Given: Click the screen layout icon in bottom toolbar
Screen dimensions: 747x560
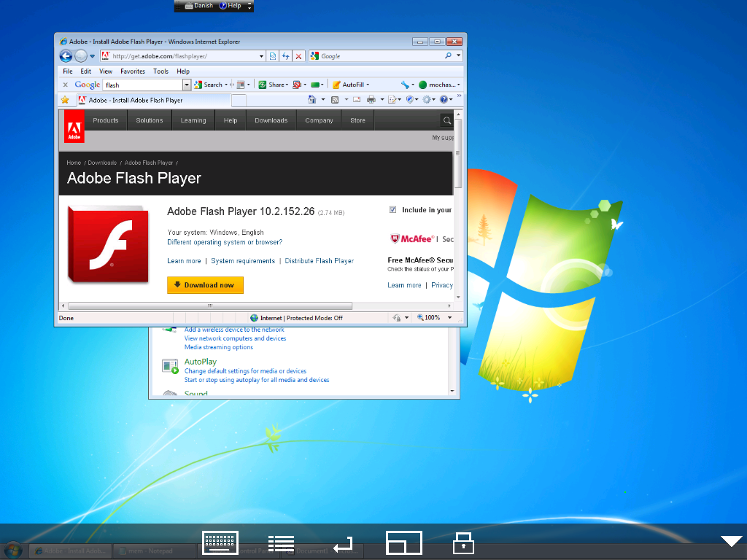Looking at the screenshot, I should point(404,542).
